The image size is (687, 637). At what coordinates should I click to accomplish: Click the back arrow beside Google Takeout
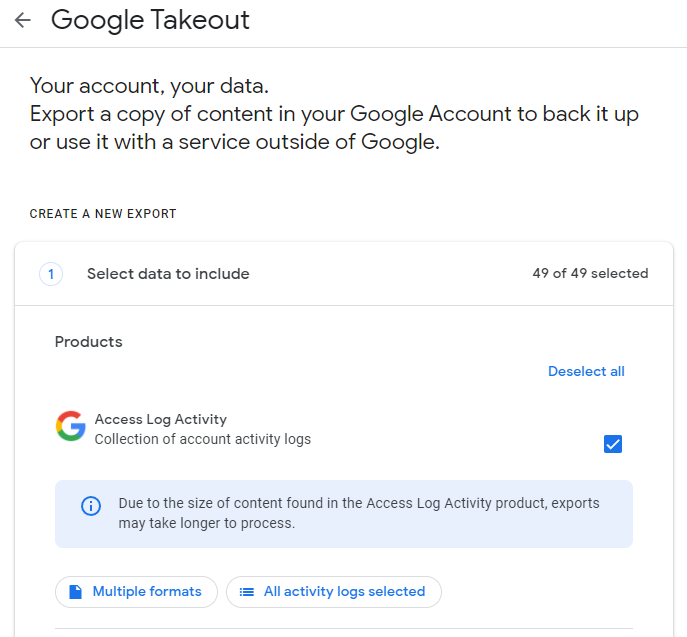22,20
